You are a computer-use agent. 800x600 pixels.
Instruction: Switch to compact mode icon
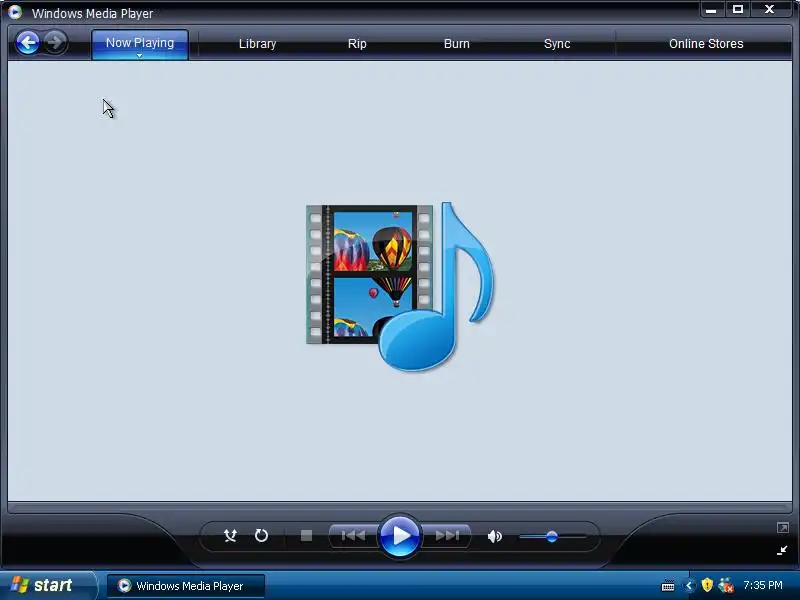(782, 550)
